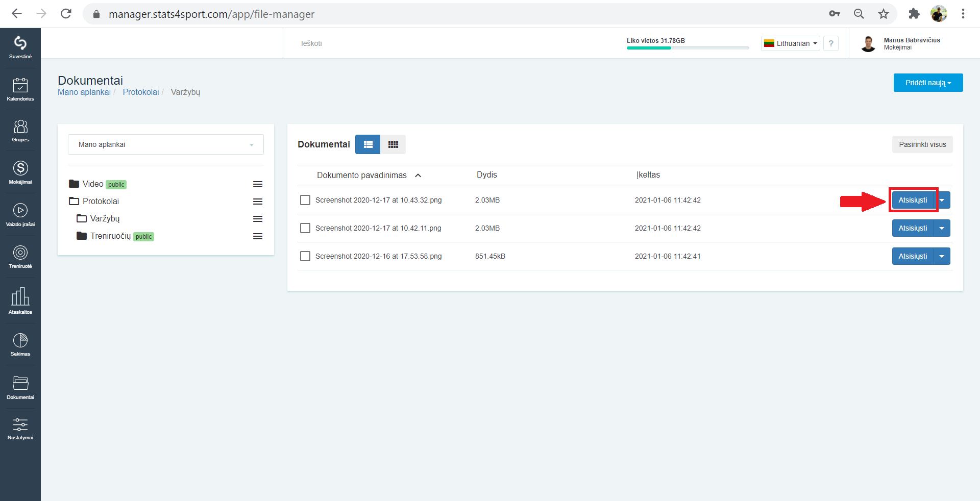Open the Nustatymai sliders icon
The width and height of the screenshot is (980, 501).
click(x=20, y=429)
